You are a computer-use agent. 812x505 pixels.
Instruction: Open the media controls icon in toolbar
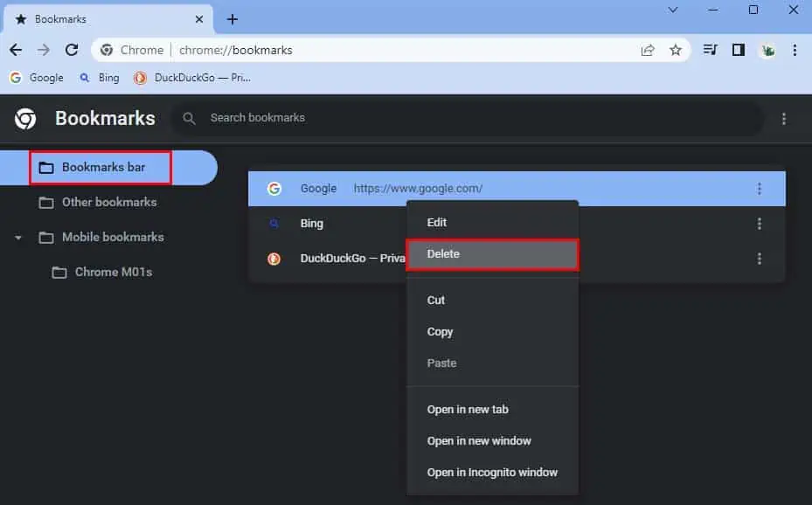click(x=710, y=50)
